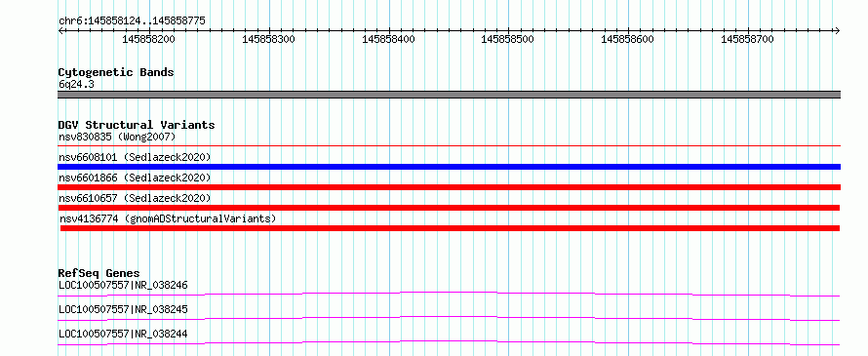Click the 145858700 ruler tick label
Screen dimensions: 868x356
(x=748, y=39)
